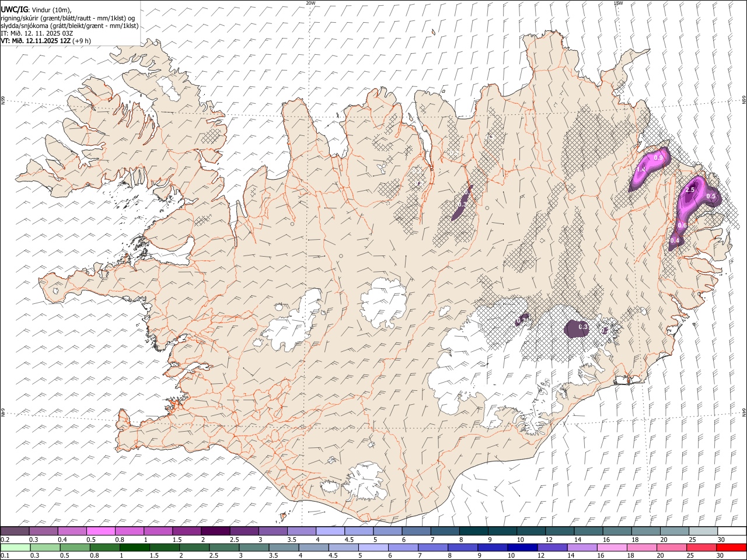
Task: Click lower legend light blue swatch between 5 and 6
Action: [373, 547]
